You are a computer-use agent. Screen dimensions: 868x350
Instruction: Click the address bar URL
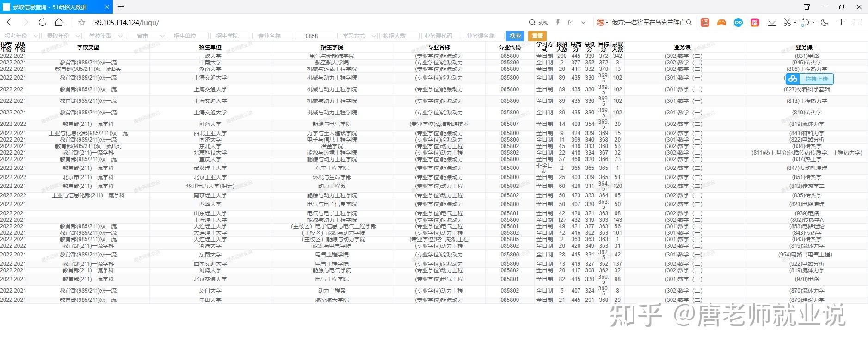tap(127, 23)
